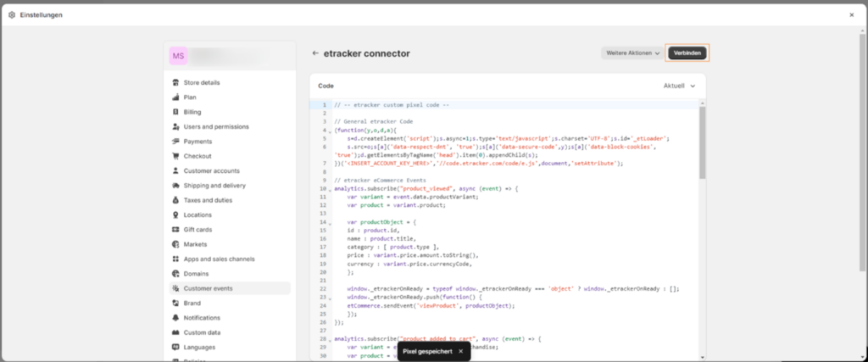Click the etracker eCommerce Events comment
868x362 pixels.
[x=380, y=181]
